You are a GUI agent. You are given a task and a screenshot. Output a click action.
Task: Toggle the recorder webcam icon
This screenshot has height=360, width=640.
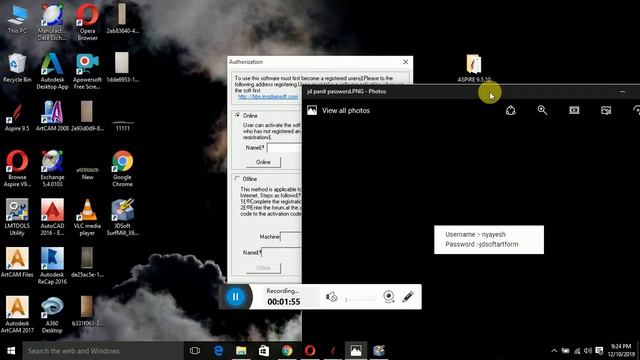pyautogui.click(x=389, y=297)
